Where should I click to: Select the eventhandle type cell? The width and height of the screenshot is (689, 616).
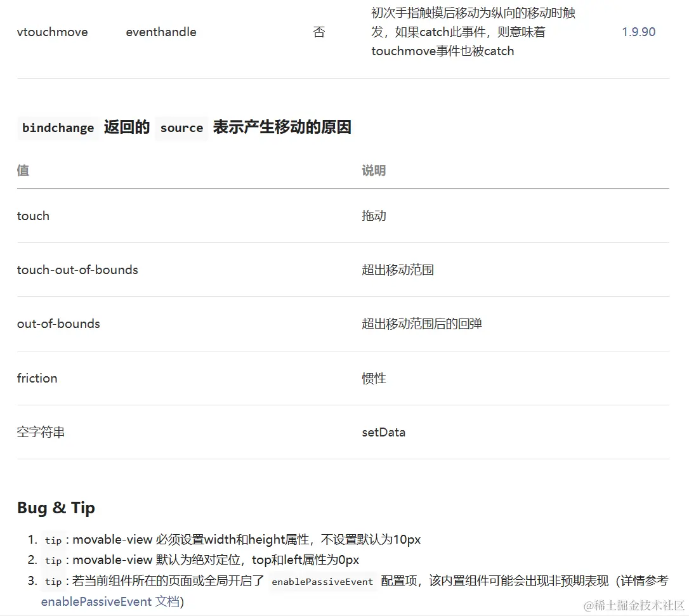[161, 32]
